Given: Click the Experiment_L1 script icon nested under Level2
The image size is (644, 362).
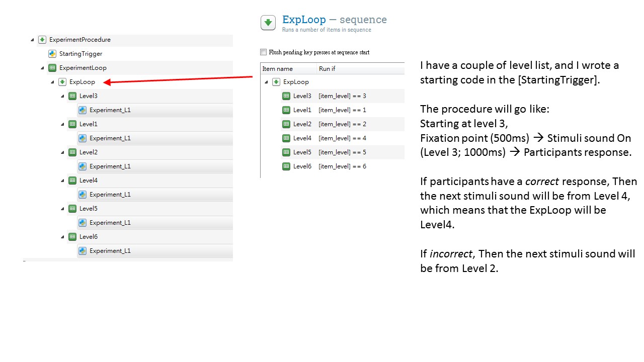Looking at the screenshot, I should pos(83,166).
